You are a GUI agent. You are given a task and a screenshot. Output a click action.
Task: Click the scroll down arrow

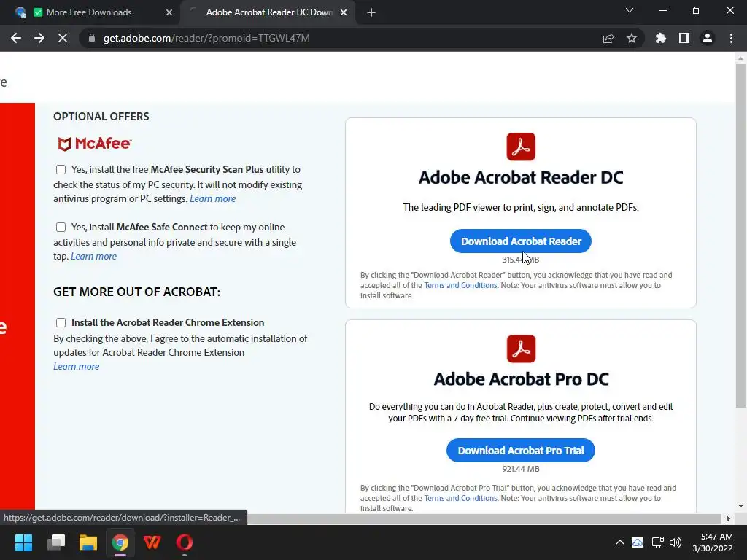pos(741,506)
